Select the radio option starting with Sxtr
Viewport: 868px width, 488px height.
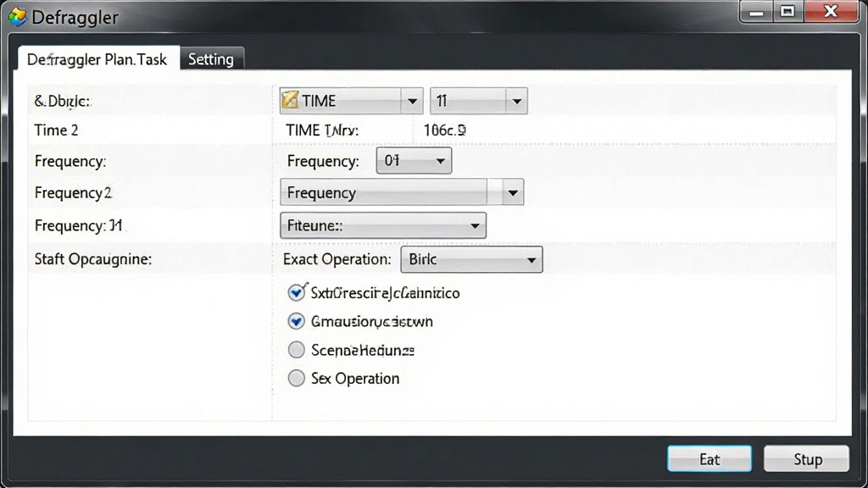pos(296,292)
